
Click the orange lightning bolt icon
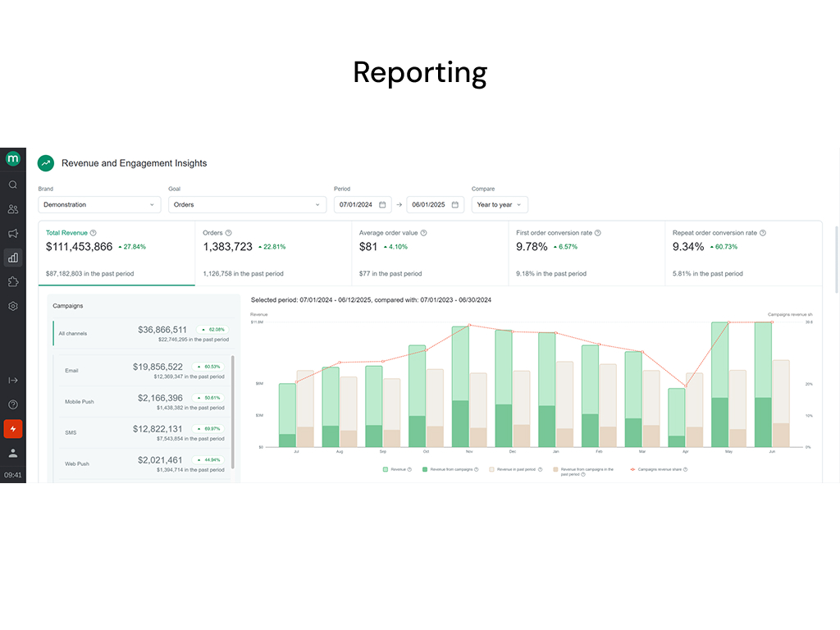coord(13,428)
